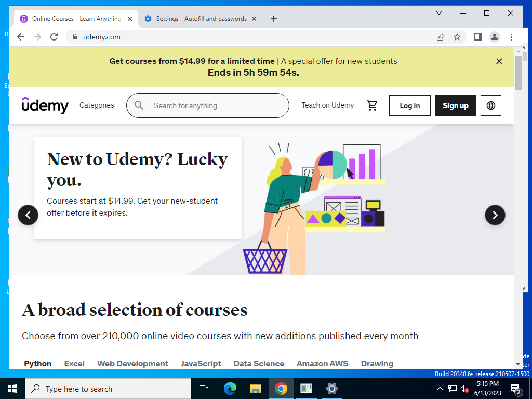The height and width of the screenshot is (399, 532).
Task: Launch Microsoft Edge from taskbar
Action: coord(230,389)
